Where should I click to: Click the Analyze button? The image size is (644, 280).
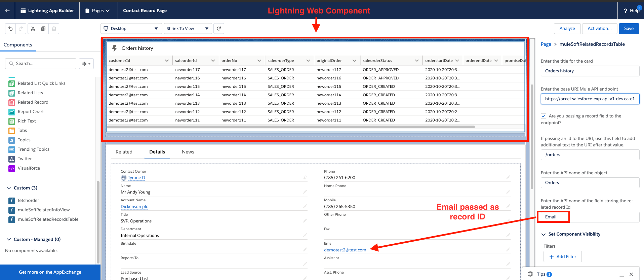pos(567,29)
